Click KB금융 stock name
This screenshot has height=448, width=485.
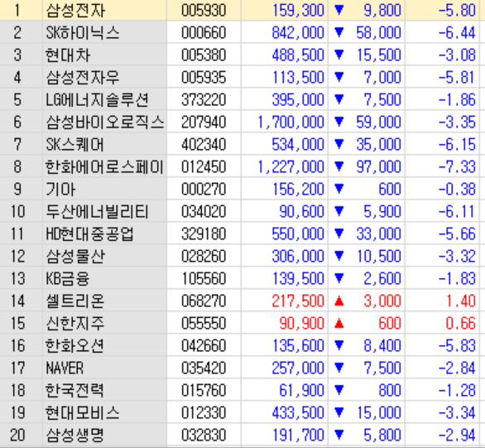(x=68, y=278)
